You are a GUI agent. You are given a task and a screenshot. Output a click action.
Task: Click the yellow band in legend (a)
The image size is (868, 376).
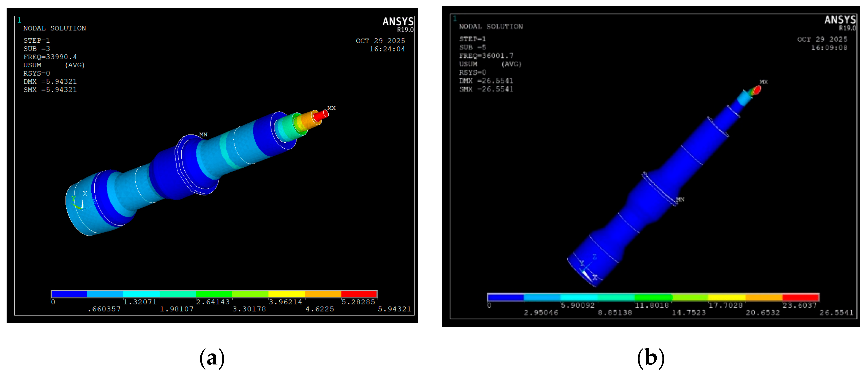point(286,294)
